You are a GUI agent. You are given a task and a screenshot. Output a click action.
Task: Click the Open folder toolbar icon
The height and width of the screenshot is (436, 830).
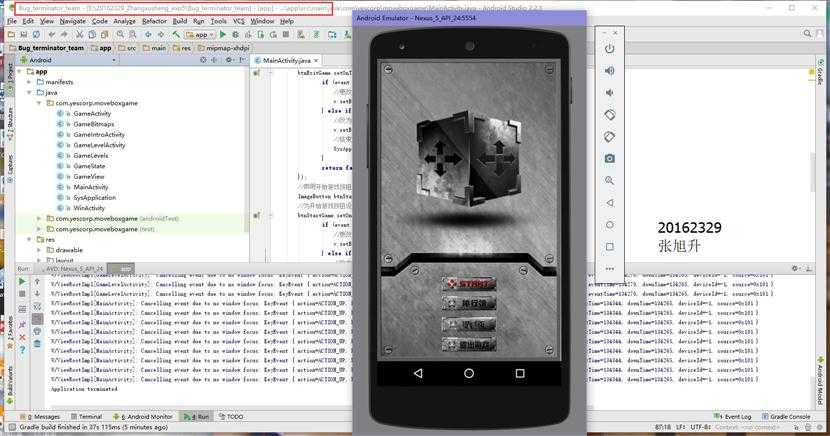pyautogui.click(x=11, y=34)
